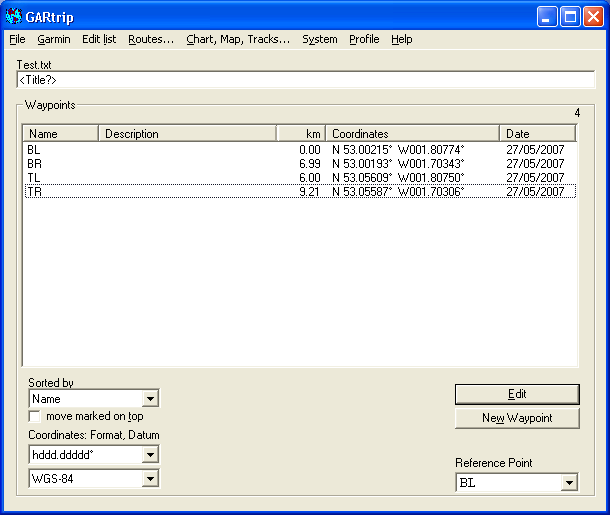The width and height of the screenshot is (610, 515).
Task: Open the System menu
Action: click(320, 39)
